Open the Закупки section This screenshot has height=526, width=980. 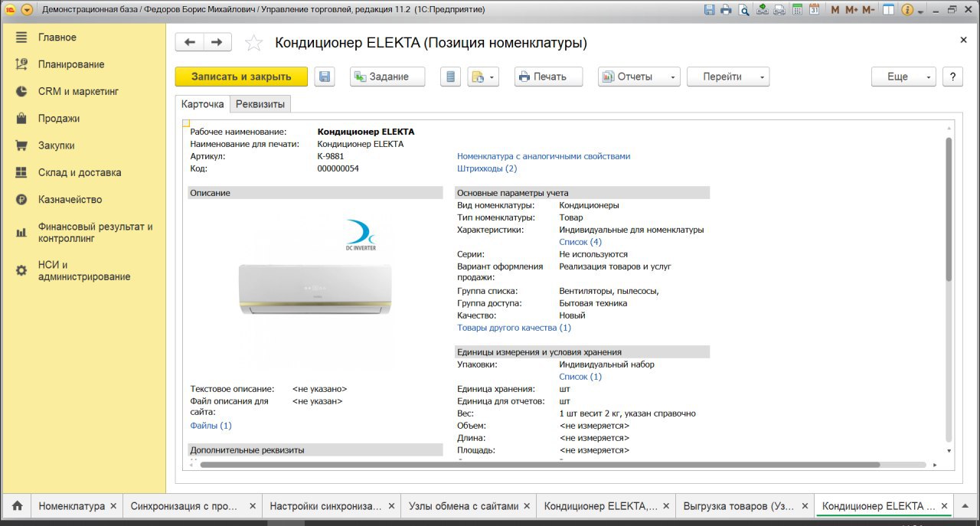click(57, 145)
